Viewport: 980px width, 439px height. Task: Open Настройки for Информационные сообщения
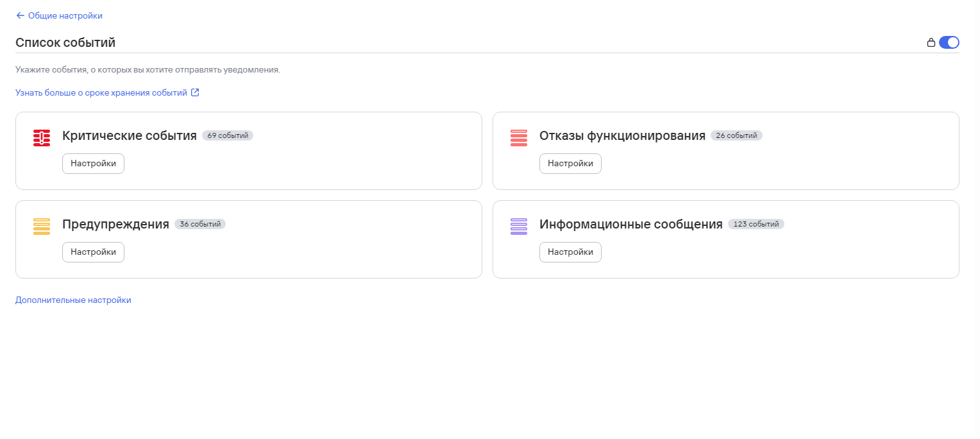[570, 252]
